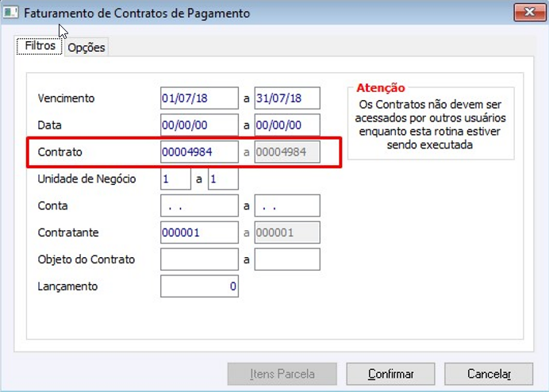Click the Lançamento value field
Image resolution: width=549 pixels, height=392 pixels.
click(x=200, y=286)
